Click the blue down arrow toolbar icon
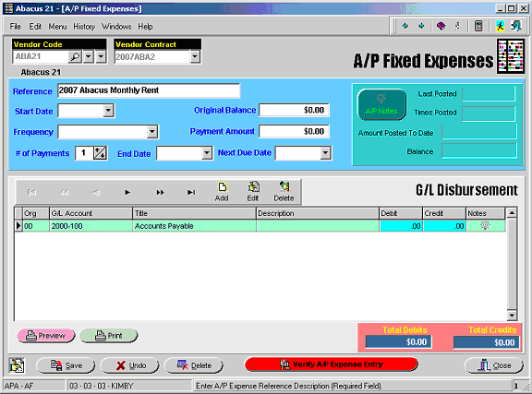 [x=421, y=26]
